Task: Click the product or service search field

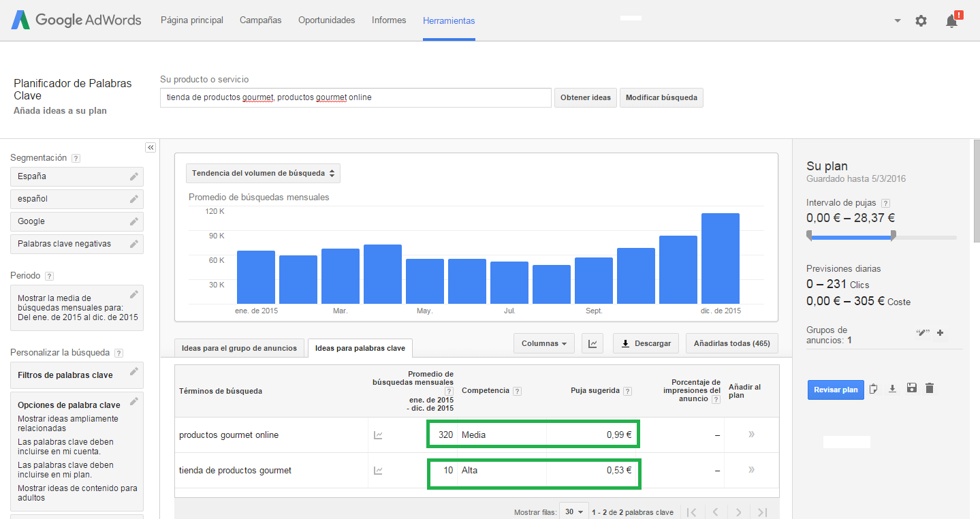Action: tap(355, 97)
